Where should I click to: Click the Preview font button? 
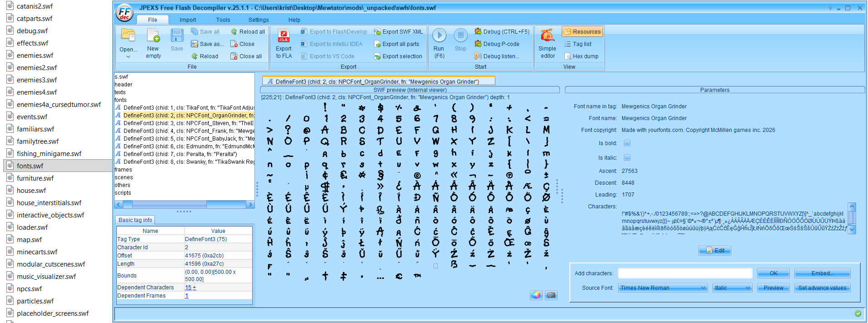773,288
